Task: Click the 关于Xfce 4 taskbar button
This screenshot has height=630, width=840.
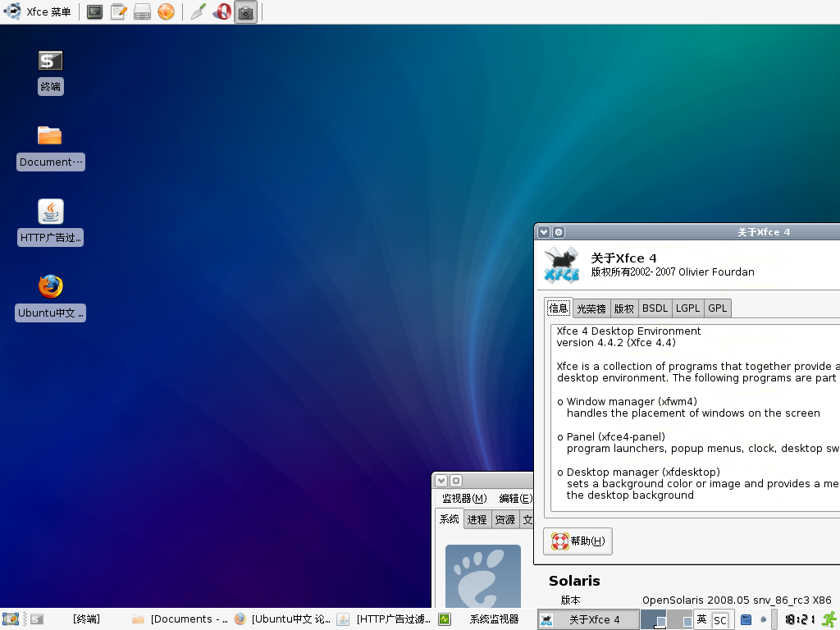Action: (588, 619)
